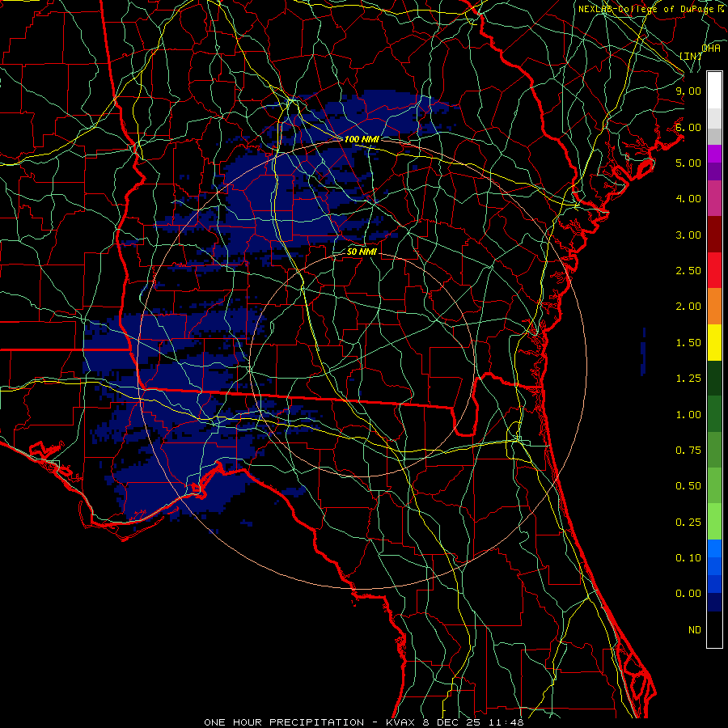Select the 1.25 legend value
The image size is (728, 728).
[688, 379]
